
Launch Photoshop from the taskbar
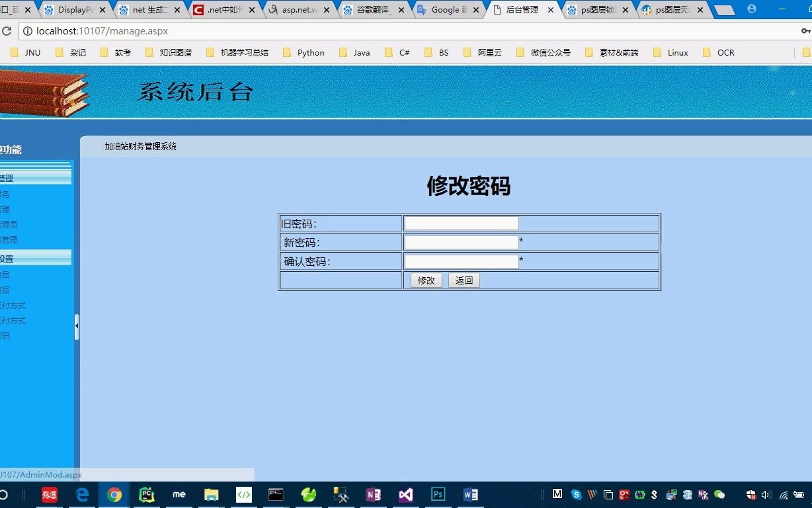[438, 494]
